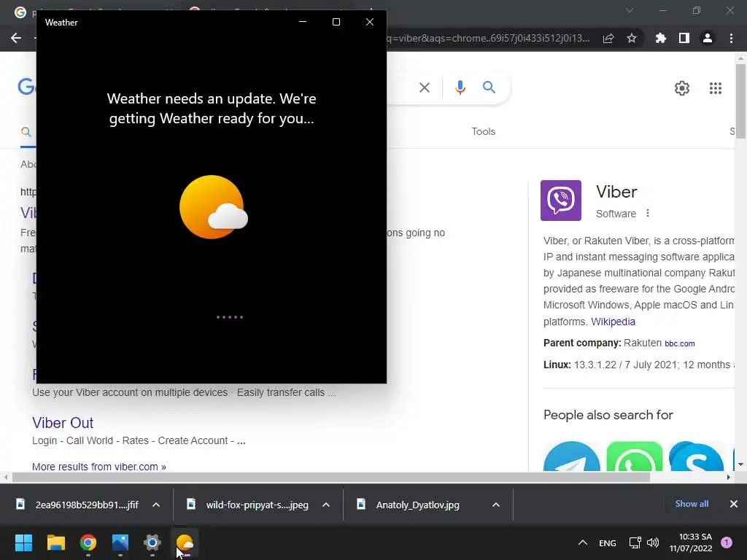Minimize the Weather window
Viewport: 747px width, 560px height.
(x=303, y=22)
